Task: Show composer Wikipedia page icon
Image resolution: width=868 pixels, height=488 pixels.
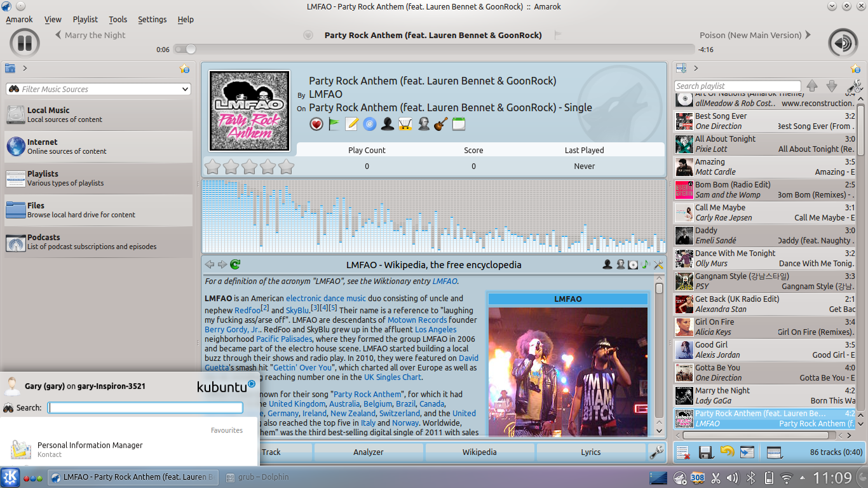Action: [620, 264]
